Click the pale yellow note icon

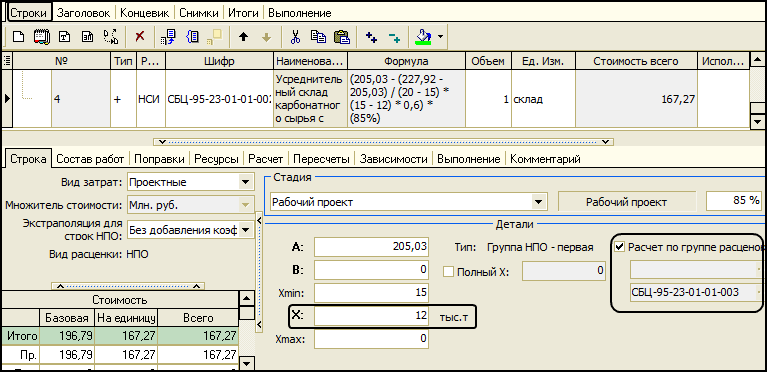pyautogui.click(x=214, y=37)
